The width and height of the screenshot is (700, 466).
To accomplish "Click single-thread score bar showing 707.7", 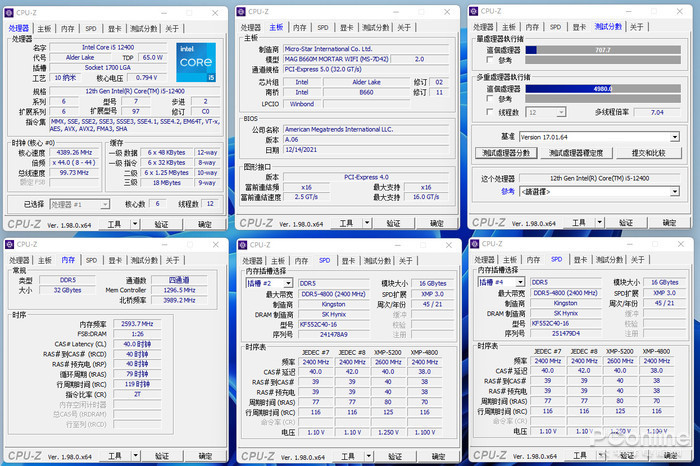I will [603, 50].
